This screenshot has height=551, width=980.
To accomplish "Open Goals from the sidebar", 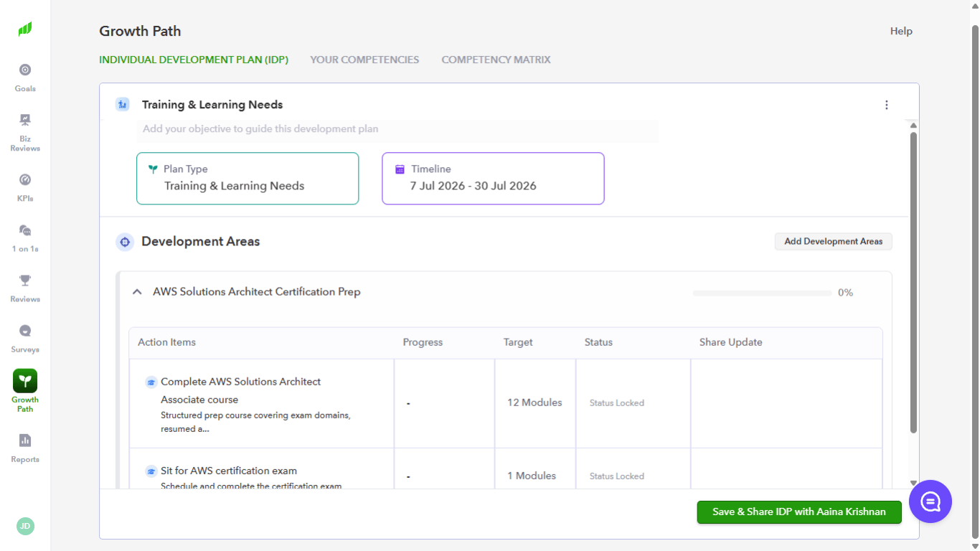I will [25, 77].
